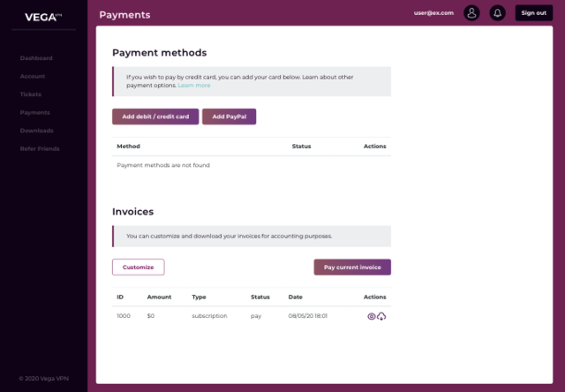Open the Downloads page
565x392 pixels.
point(36,131)
